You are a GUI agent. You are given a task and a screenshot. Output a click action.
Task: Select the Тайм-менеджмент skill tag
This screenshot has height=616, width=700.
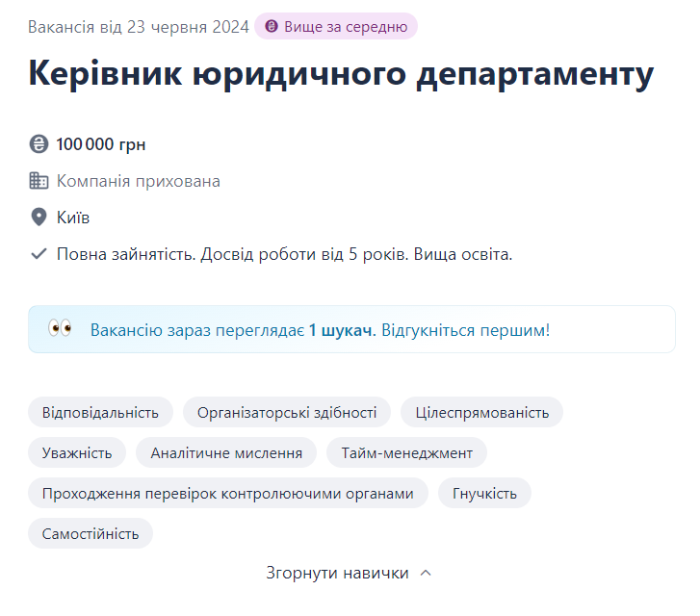406,452
